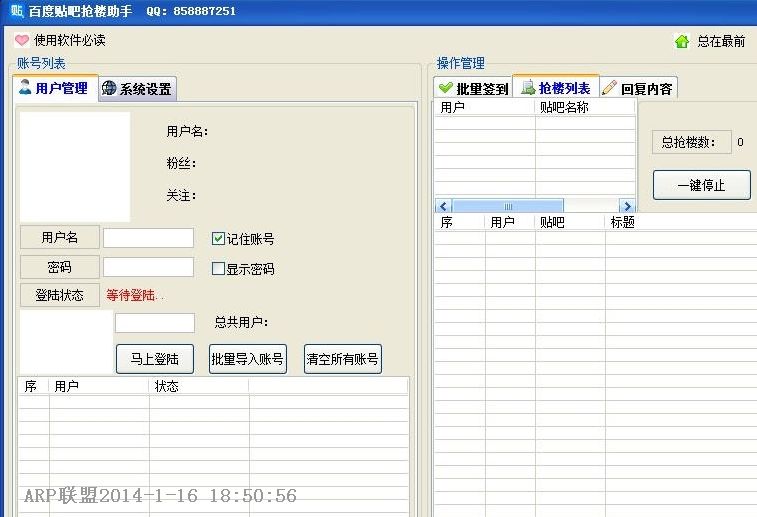Click into the 密码 input field
This screenshot has height=517, width=757.
point(148,267)
